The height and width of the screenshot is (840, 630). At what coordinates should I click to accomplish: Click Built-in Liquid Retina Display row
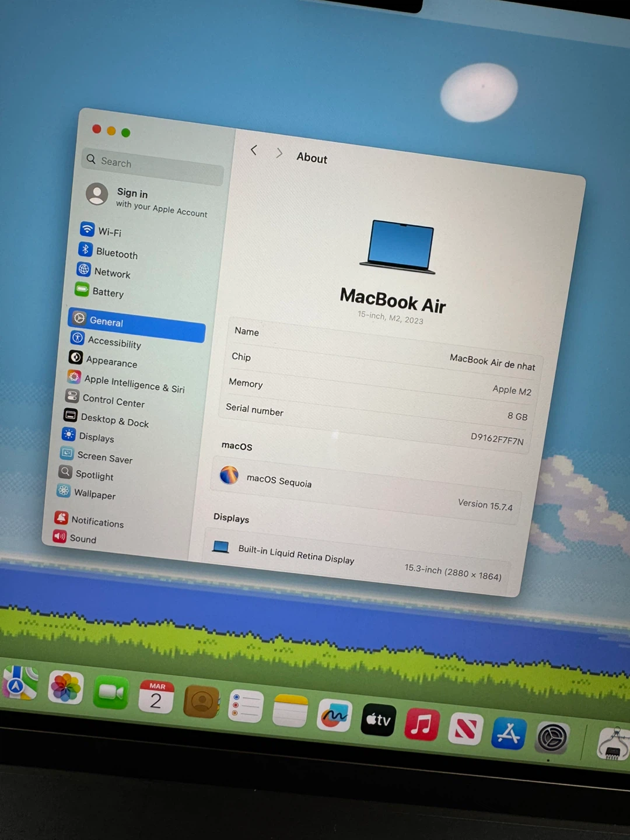(x=357, y=562)
